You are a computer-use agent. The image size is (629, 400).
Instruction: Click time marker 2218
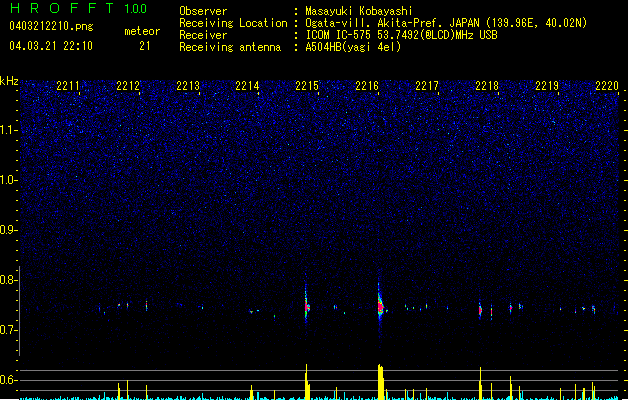coord(487,86)
